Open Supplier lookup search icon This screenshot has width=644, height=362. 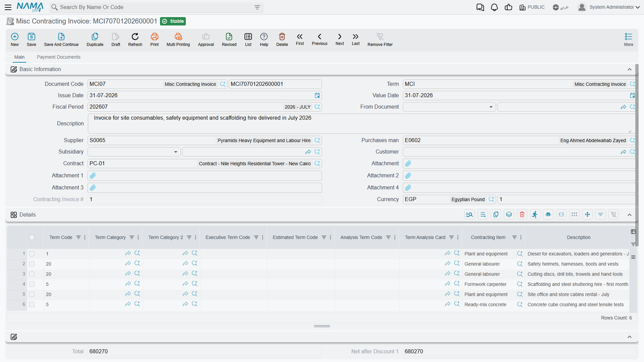317,140
